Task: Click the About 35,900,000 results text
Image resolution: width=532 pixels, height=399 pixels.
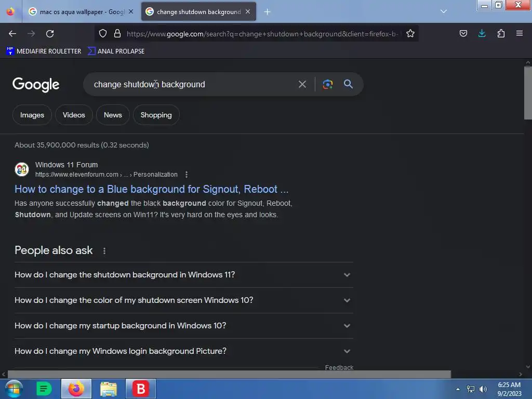Action: [x=82, y=145]
